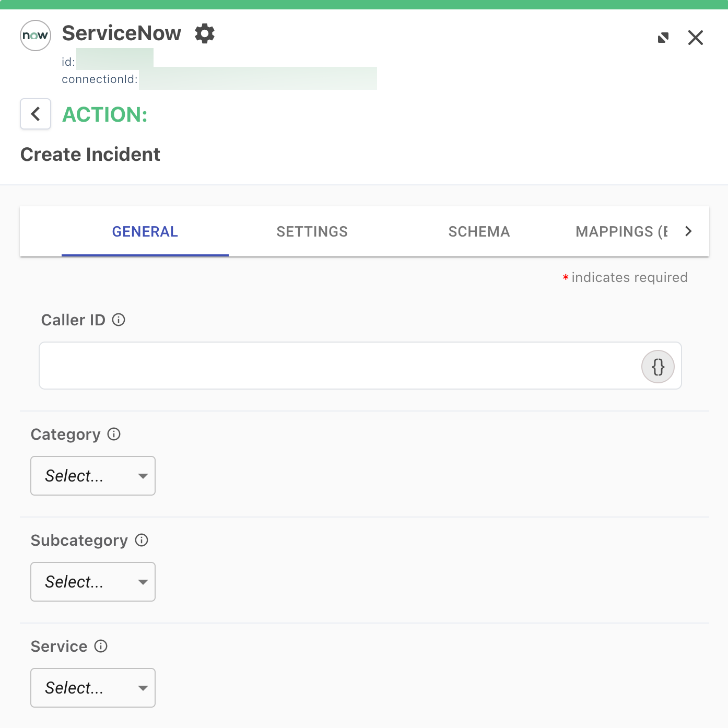Click inside the Caller ID input field
The image size is (728, 728).
click(313, 366)
